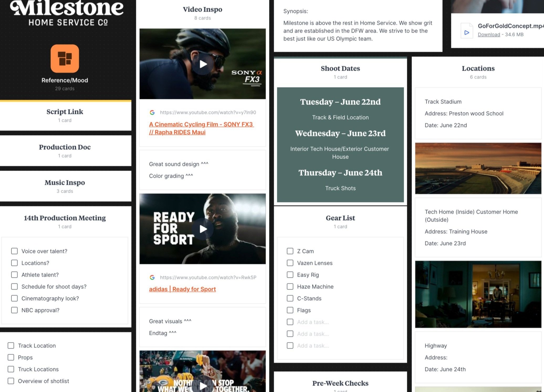
Task: Click the Track & Field Location text
Action: [x=340, y=117]
